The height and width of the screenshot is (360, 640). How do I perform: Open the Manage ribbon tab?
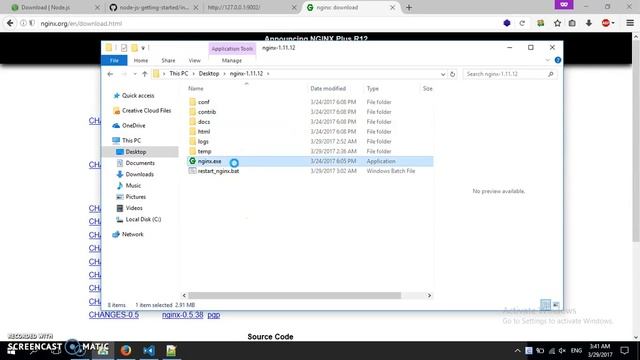232,60
